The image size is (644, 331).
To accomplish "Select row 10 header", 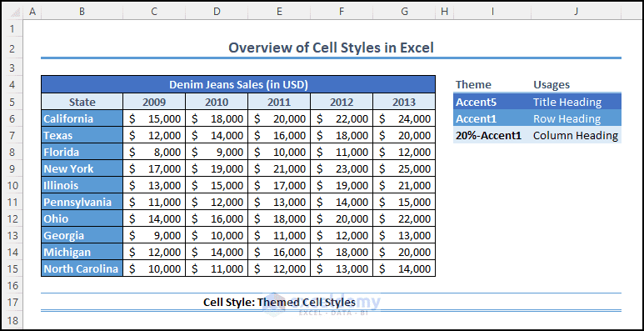I will [x=12, y=185].
